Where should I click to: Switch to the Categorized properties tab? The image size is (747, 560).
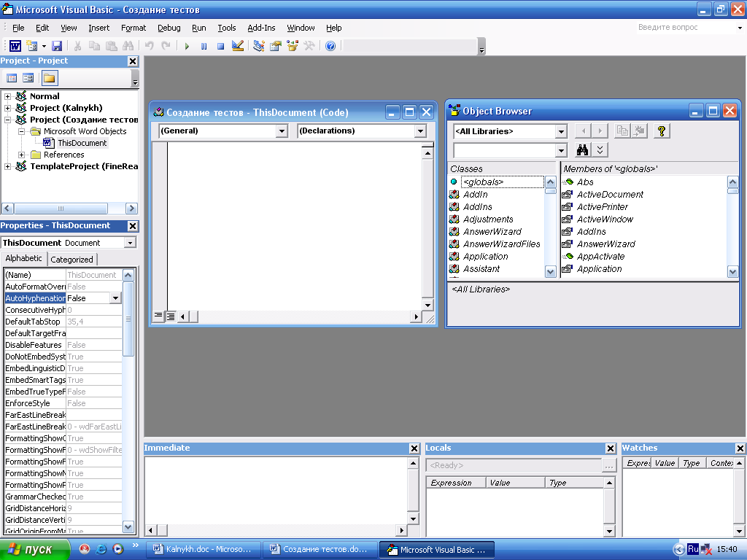(x=72, y=260)
